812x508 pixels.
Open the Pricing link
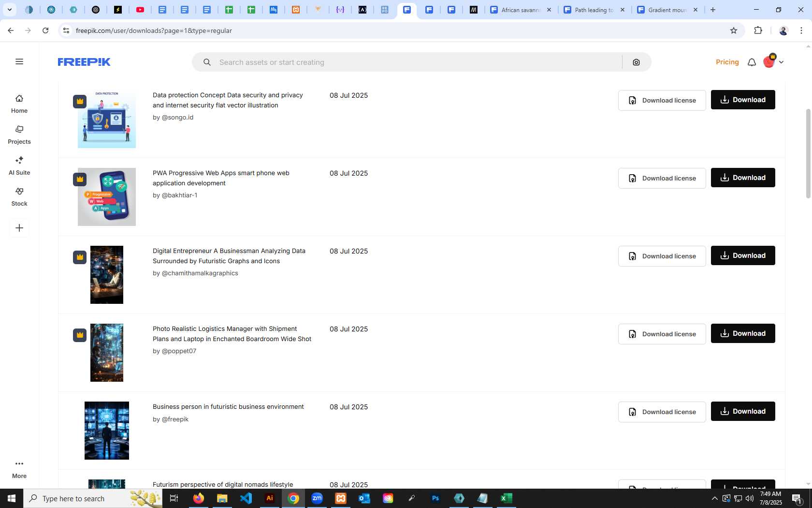pyautogui.click(x=727, y=62)
